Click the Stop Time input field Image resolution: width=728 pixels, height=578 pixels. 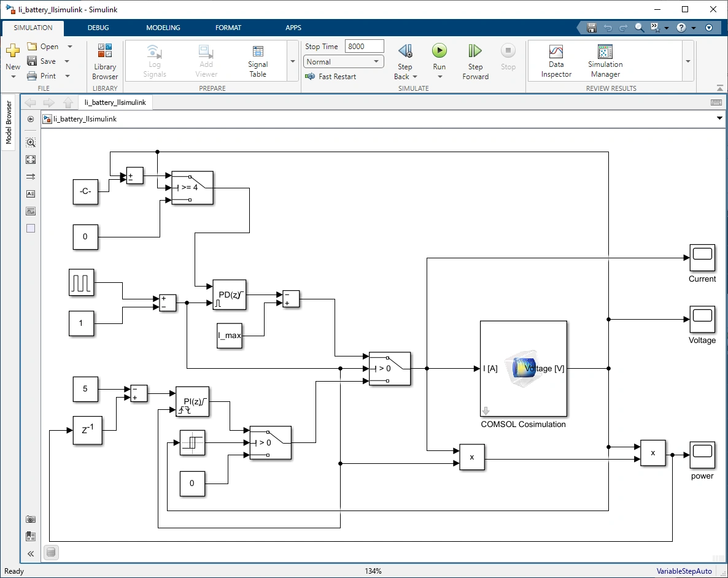pos(364,47)
